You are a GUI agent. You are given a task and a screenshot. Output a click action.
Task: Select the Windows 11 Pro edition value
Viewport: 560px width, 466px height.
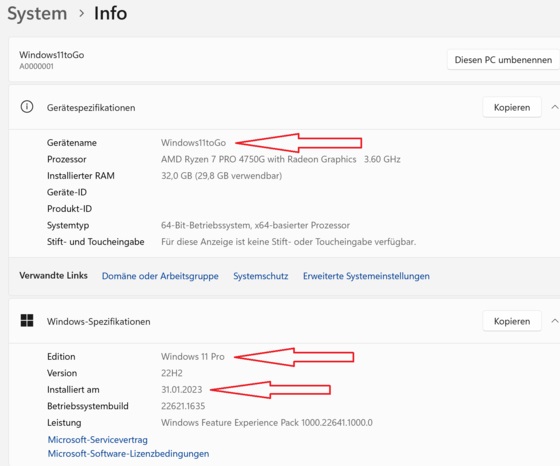point(192,357)
